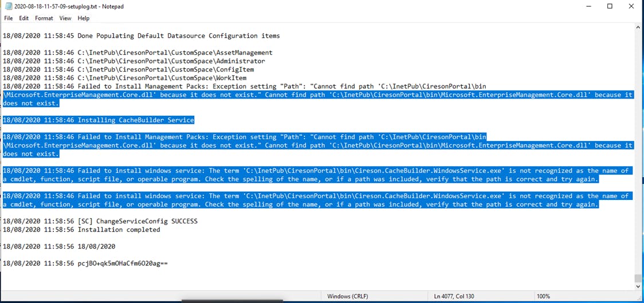Viewport: 644px width, 303px height.
Task: Click the 'pcjBO+qk5mOHaCfm6O20ag==' line
Action: 85,263
